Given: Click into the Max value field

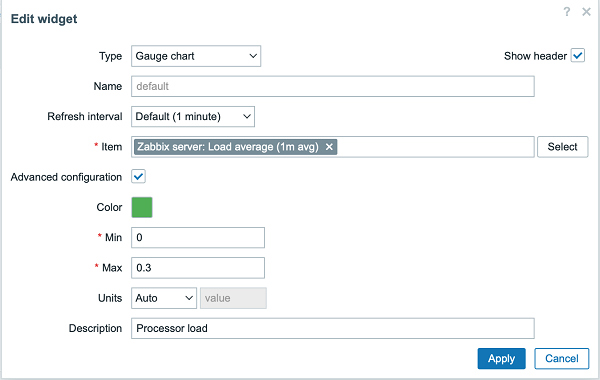Looking at the screenshot, I should 198,268.
